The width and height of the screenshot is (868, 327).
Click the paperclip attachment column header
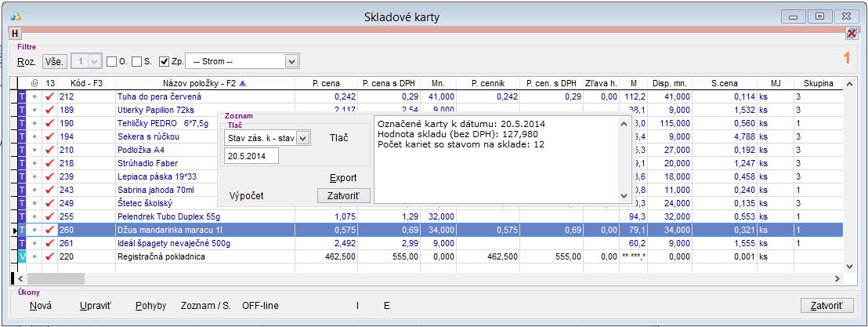coord(34,83)
